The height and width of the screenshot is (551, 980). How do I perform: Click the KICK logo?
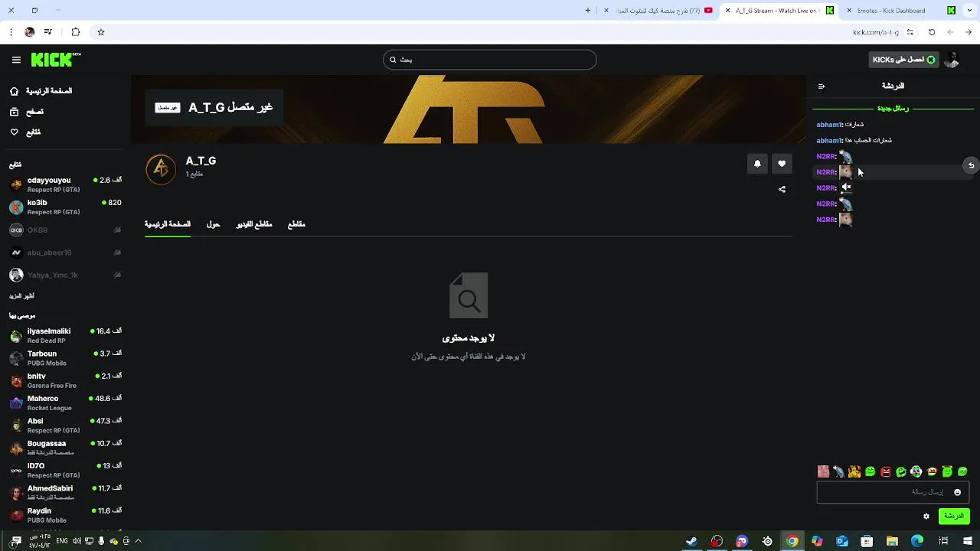[x=56, y=60]
